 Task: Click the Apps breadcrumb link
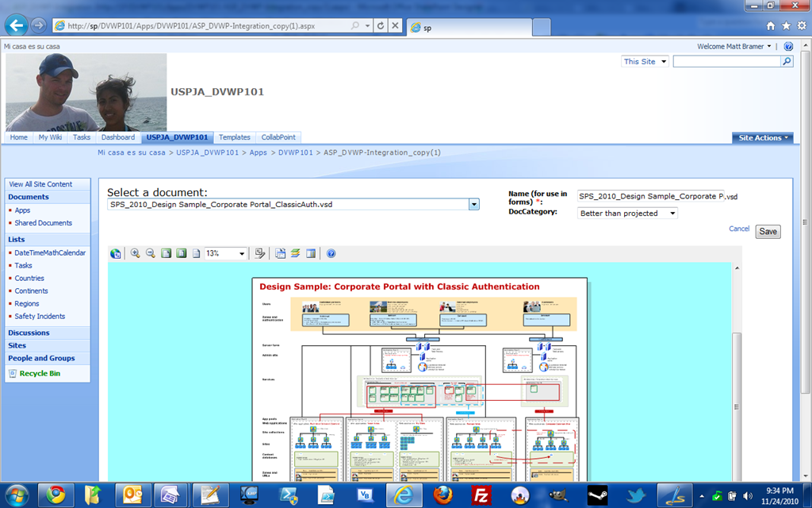click(258, 152)
